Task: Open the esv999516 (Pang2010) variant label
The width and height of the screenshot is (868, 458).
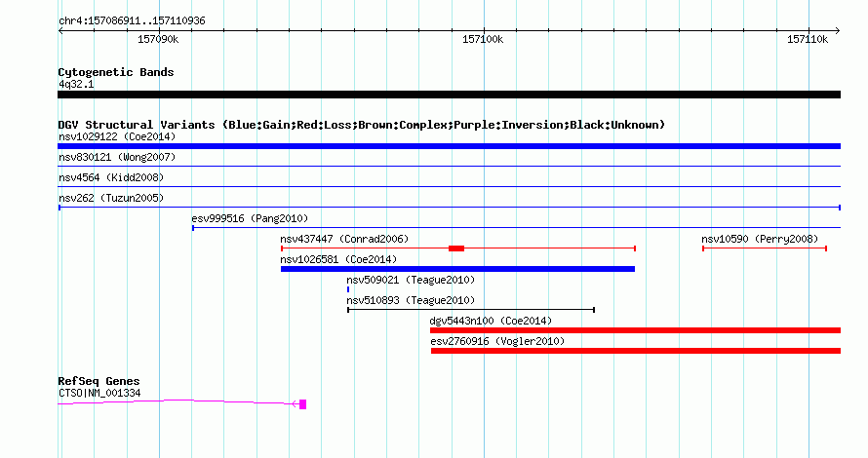Action: click(250, 218)
